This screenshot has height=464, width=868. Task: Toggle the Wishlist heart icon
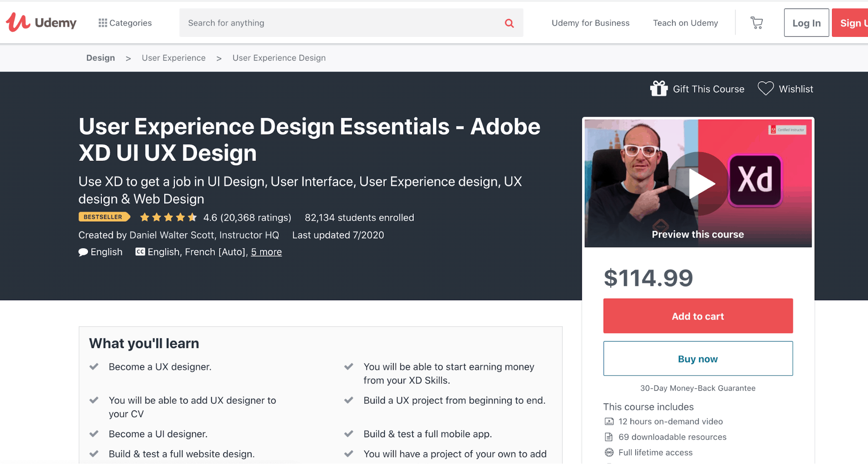pyautogui.click(x=766, y=89)
